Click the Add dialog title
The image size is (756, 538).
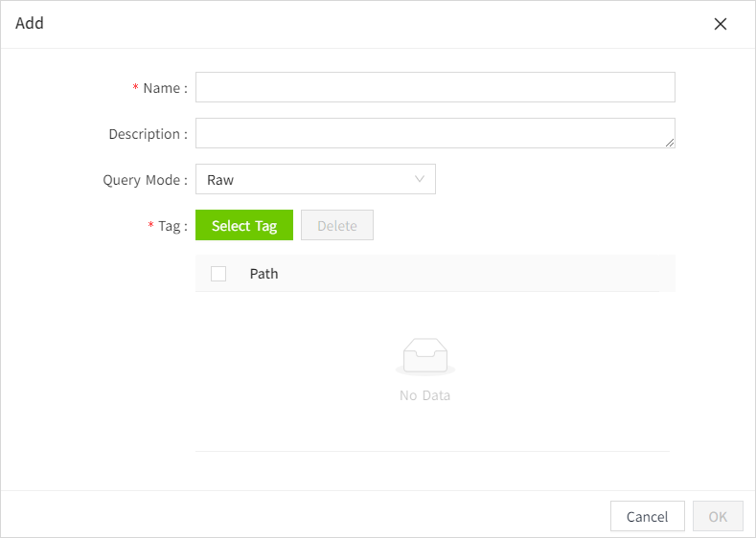click(30, 23)
